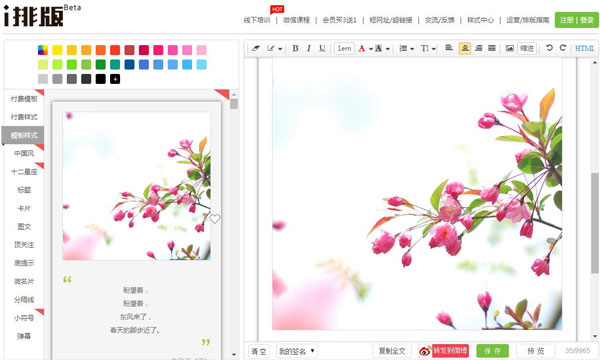Favorite the template with heart icon
This screenshot has width=600, height=360.
(215, 219)
